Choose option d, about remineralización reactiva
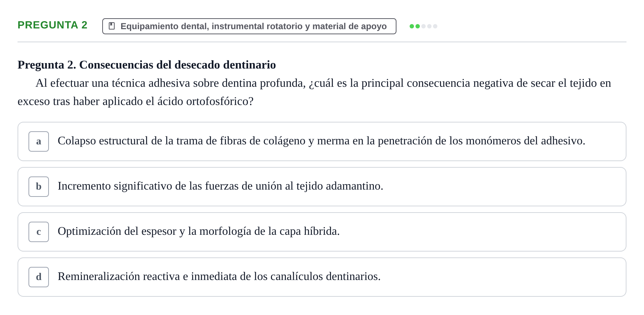The height and width of the screenshot is (315, 644). 322,277
